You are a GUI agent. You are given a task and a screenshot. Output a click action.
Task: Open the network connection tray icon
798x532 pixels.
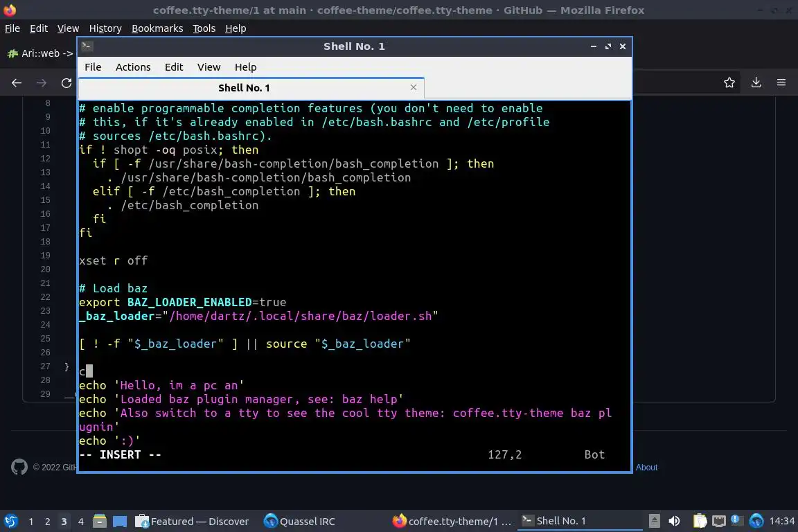coord(718,521)
